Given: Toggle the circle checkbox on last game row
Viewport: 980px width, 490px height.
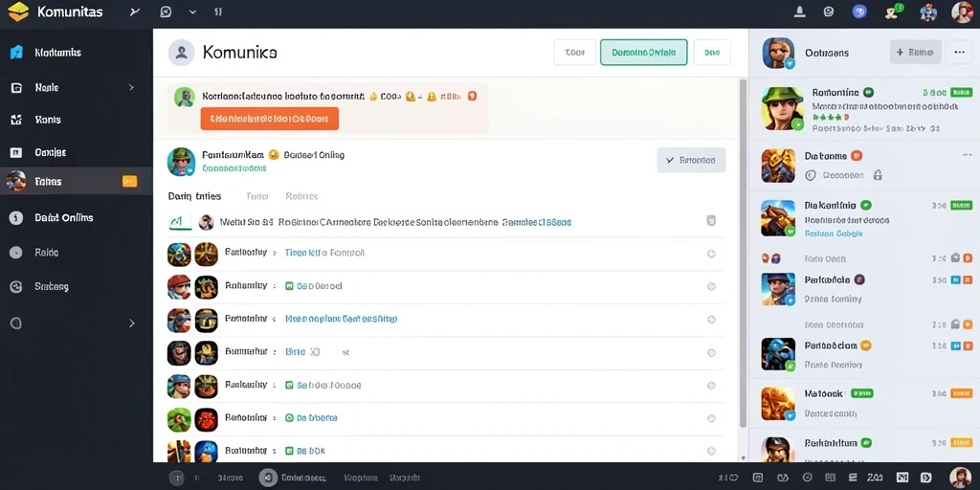Looking at the screenshot, I should [x=711, y=451].
